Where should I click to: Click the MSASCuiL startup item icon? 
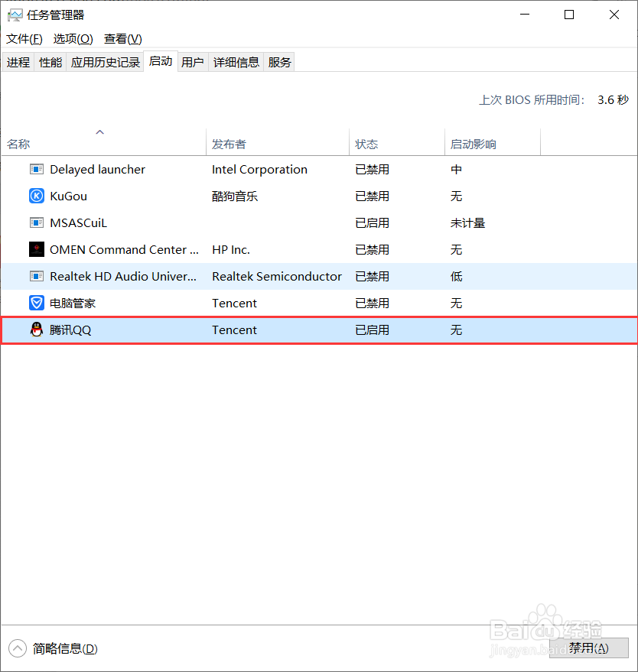coord(36,222)
